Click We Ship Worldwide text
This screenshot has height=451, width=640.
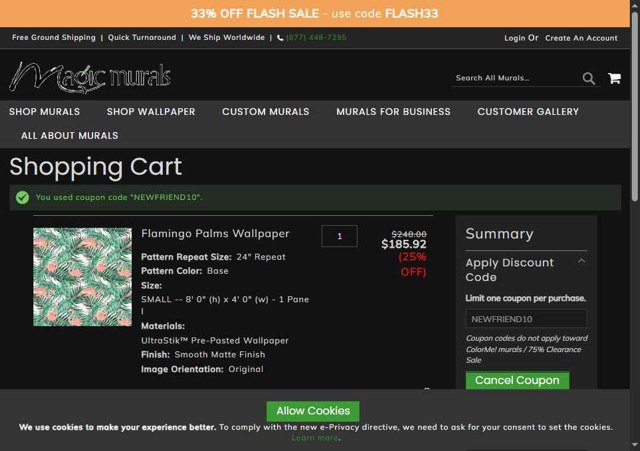coord(227,38)
